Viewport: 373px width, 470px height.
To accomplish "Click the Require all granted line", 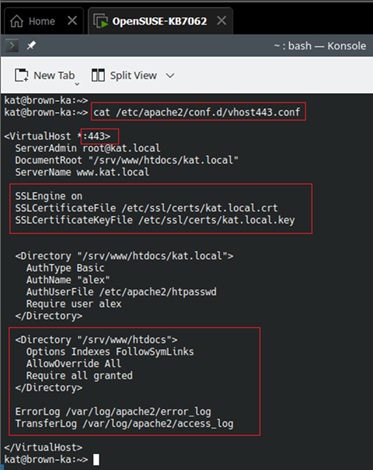I will (79, 376).
